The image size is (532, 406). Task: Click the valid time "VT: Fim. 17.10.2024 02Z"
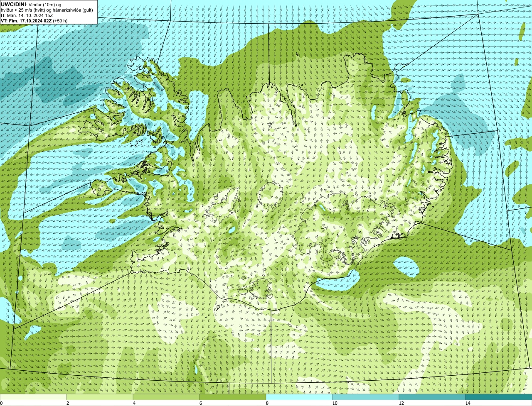click(x=26, y=20)
